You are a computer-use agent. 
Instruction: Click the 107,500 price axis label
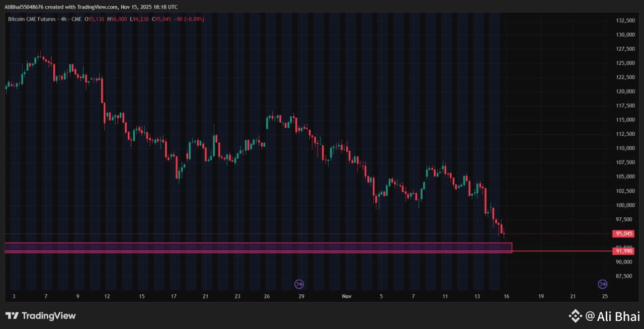[x=624, y=162]
